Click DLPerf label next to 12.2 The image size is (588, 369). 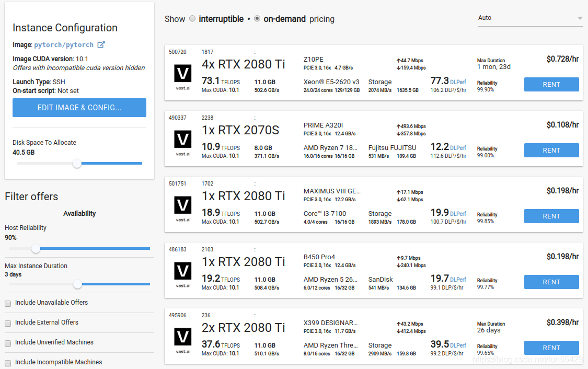[458, 148]
